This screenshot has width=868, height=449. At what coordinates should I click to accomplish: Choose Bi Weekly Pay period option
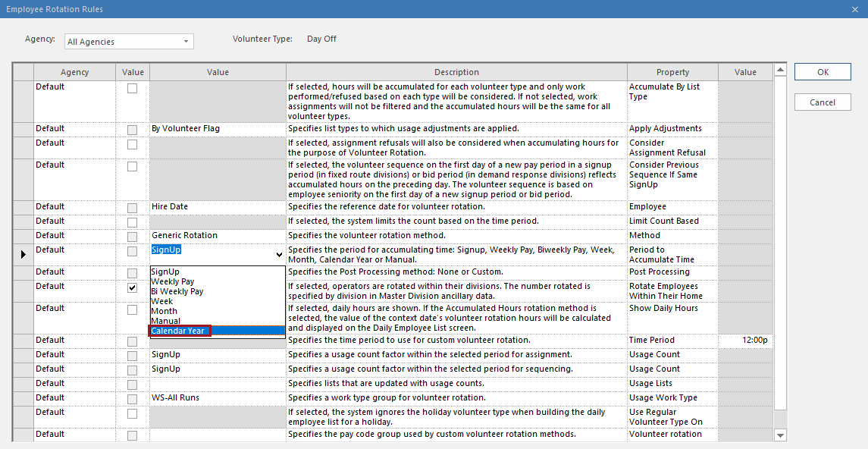coord(177,291)
